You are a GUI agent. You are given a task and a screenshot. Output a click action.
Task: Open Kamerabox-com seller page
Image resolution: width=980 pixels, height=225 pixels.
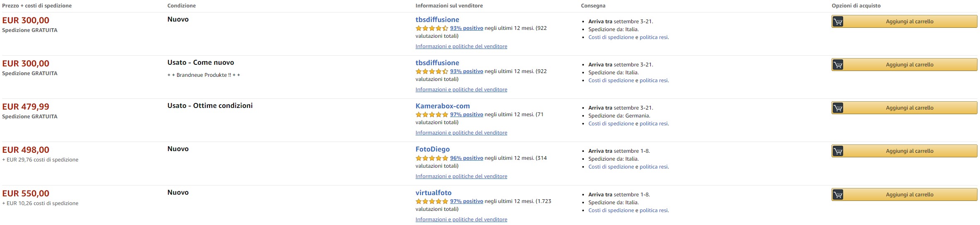point(443,106)
